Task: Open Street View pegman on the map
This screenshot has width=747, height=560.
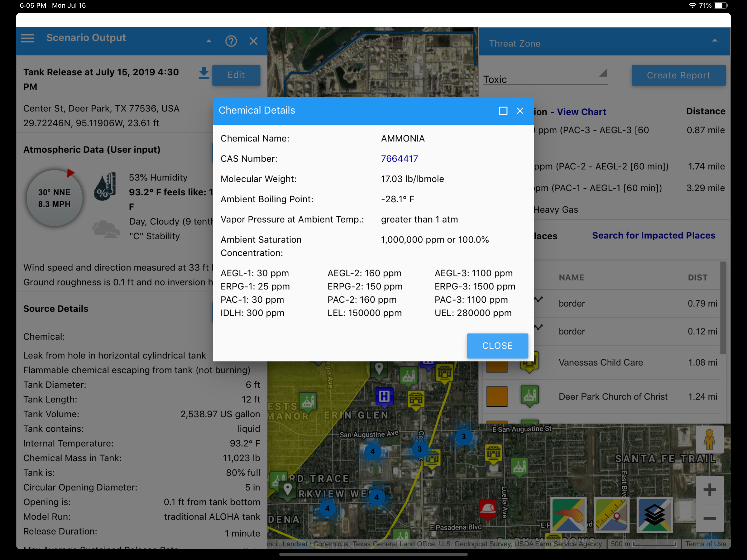Action: pos(709,440)
